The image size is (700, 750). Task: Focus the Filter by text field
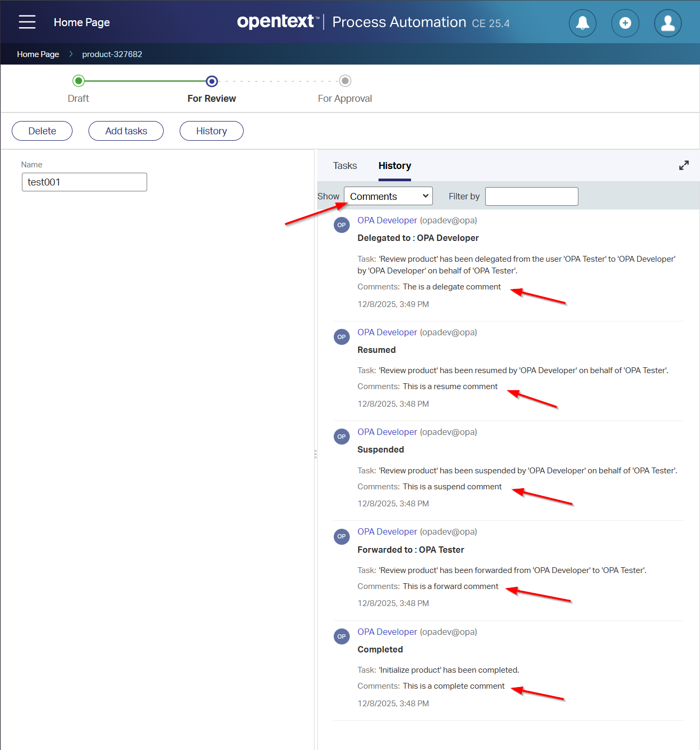(532, 196)
